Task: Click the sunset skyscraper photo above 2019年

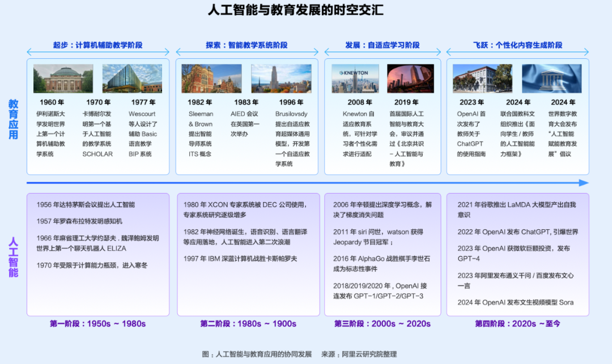Action: (411, 78)
